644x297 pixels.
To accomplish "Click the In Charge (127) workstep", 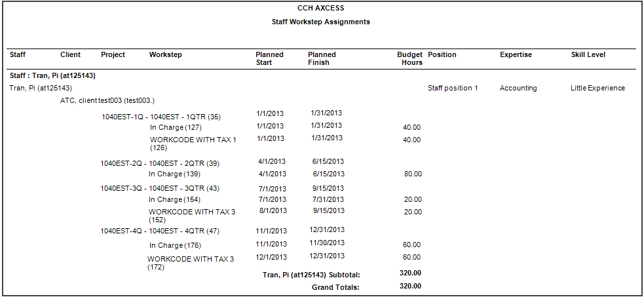I will [176, 127].
